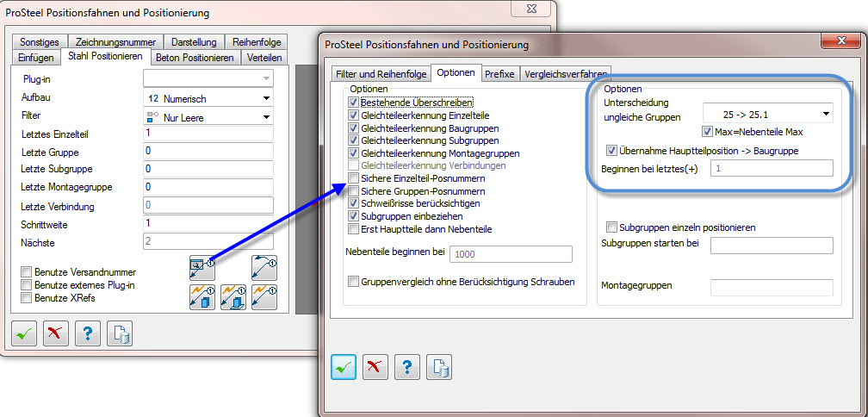Uncheck Übernahme Hauptteilposition -> Baugruppe
868x417 pixels.
point(611,150)
